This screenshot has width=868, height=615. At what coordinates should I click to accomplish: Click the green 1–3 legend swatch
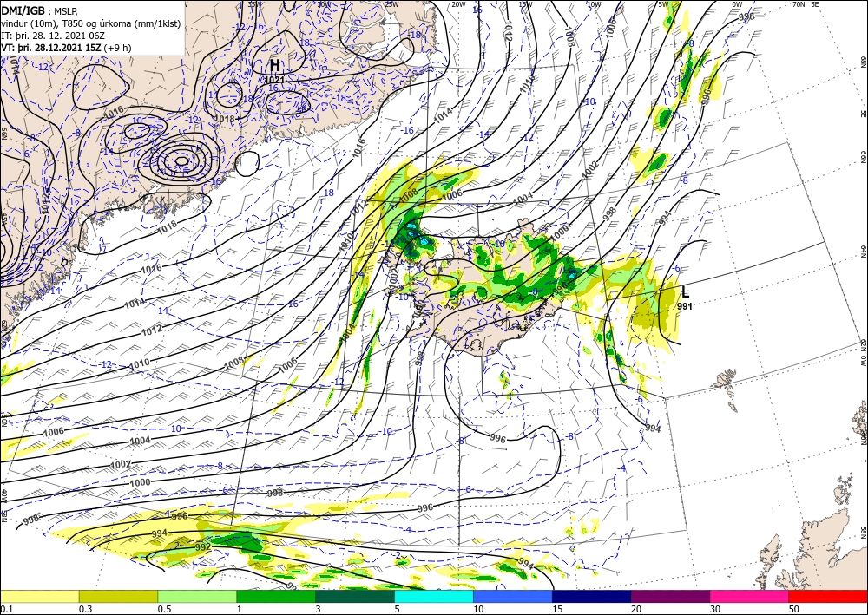276,596
